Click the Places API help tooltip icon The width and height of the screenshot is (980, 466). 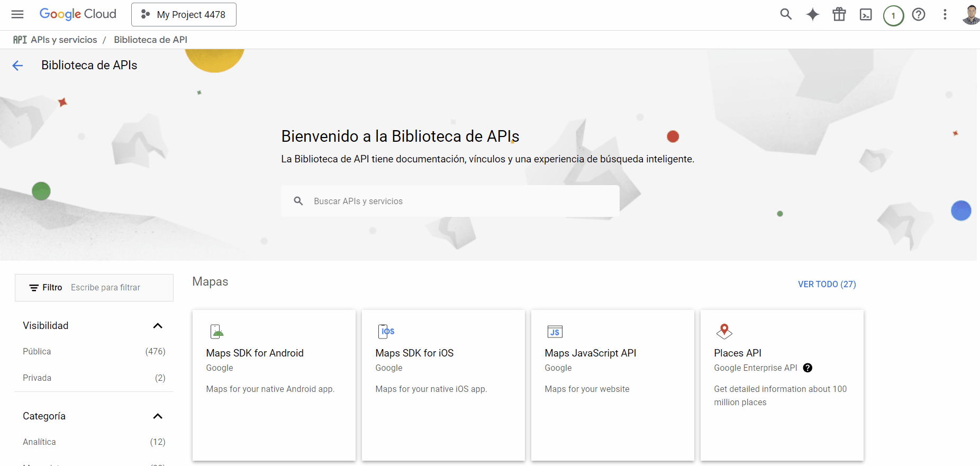807,368
